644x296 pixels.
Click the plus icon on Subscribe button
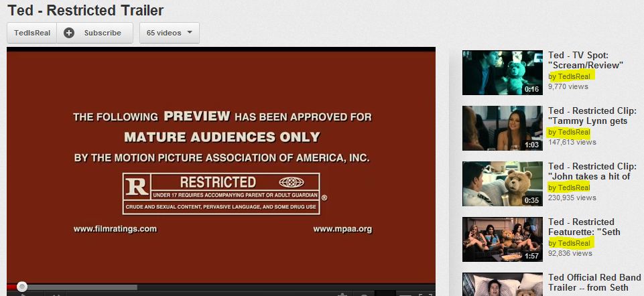(69, 33)
